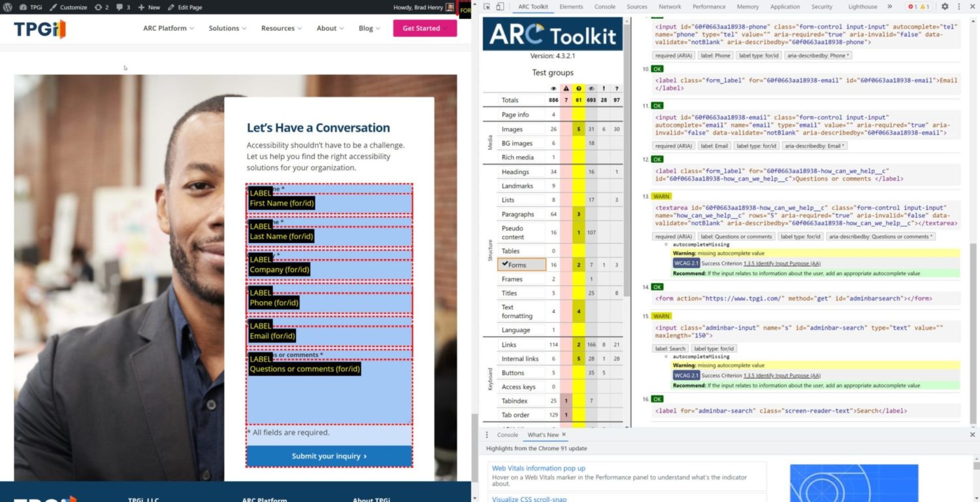The image size is (980, 502).
Task: Open Customize from the admin bar
Action: [x=69, y=7]
